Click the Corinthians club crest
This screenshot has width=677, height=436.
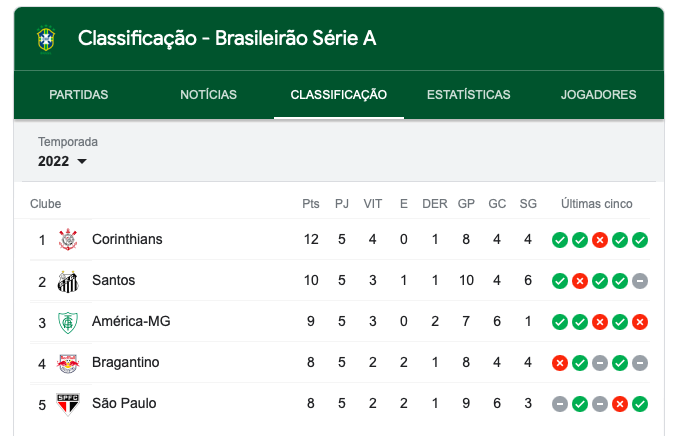[x=68, y=240]
